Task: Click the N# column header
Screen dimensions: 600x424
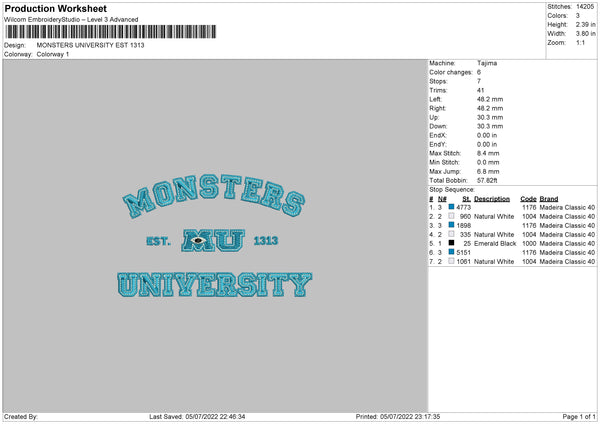Action: click(x=442, y=199)
